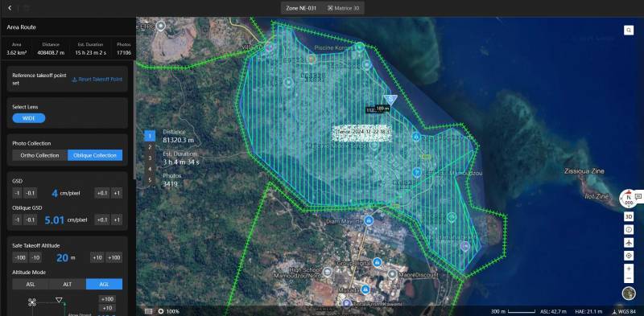Select Ortho Collection mode
This screenshot has width=644, height=316.
[39, 155]
